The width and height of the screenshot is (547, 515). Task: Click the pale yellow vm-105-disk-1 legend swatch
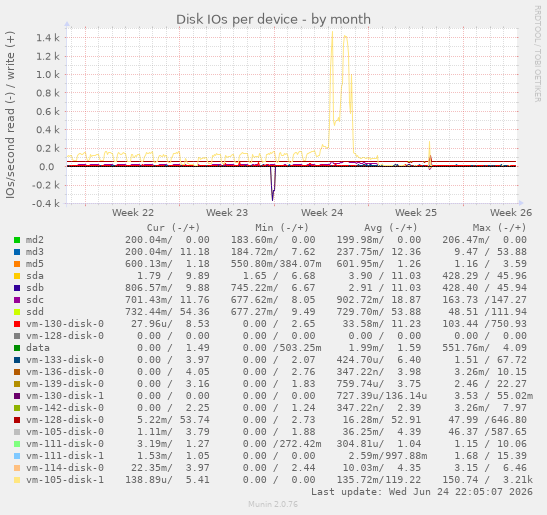tap(17, 480)
